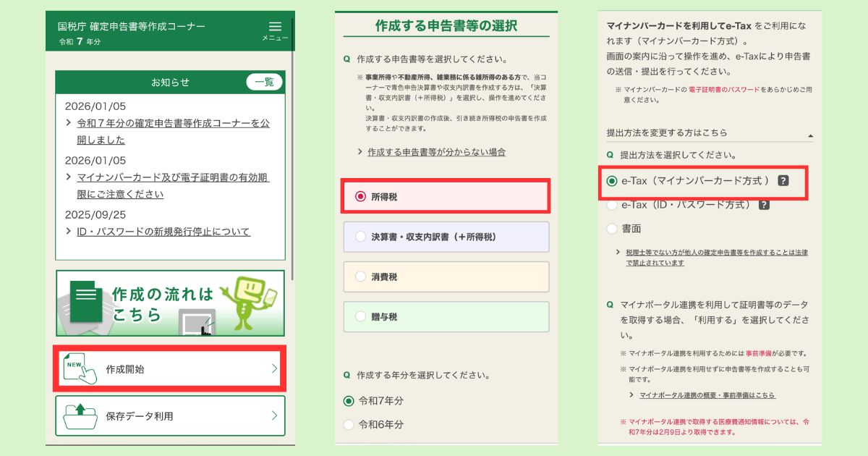
Task: Click the help icon beside e-Tax（マイナンバーカード方式）
Action: coord(783,181)
